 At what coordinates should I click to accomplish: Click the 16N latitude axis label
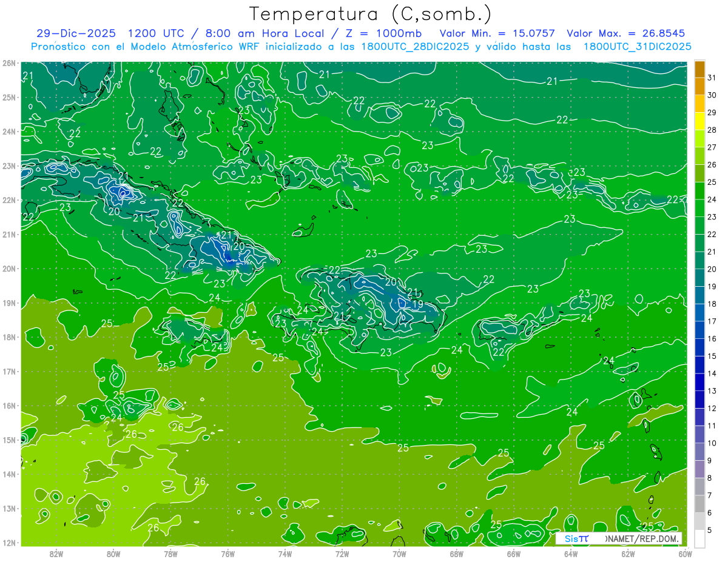click(x=9, y=406)
